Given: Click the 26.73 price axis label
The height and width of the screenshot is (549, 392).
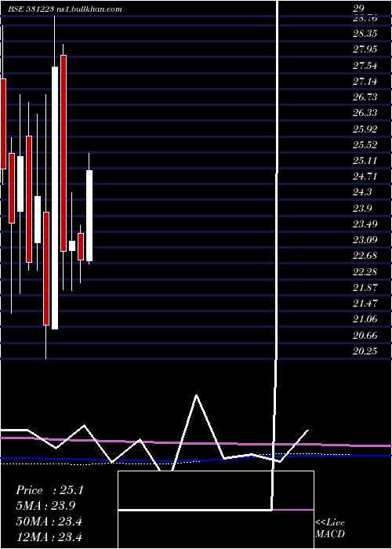Looking at the screenshot, I should coord(365,97).
